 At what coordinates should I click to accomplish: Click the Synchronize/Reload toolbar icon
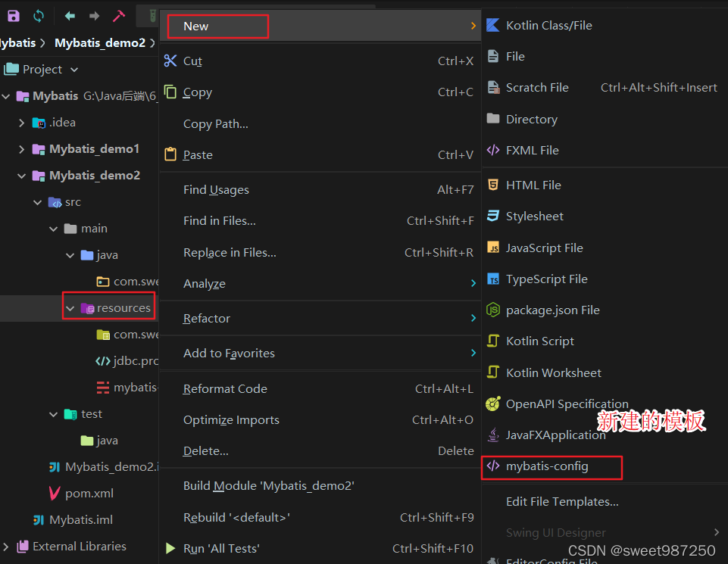pyautogui.click(x=39, y=16)
